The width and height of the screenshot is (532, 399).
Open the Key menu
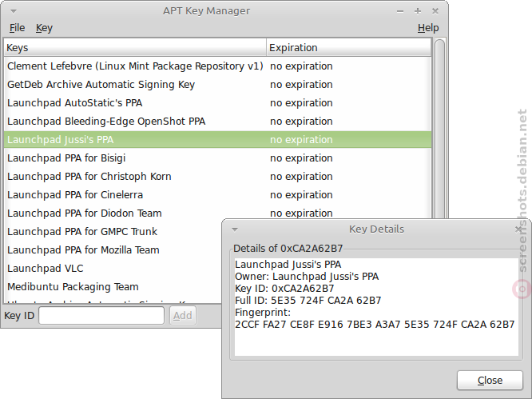coord(44,28)
